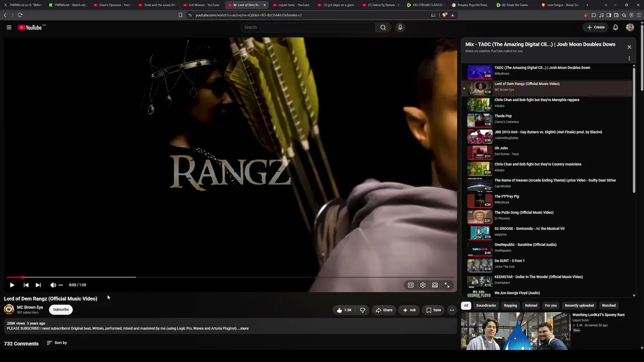Viewport: 644px width, 362px height.
Task: Close the Mix playlist panel
Action: click(x=629, y=47)
